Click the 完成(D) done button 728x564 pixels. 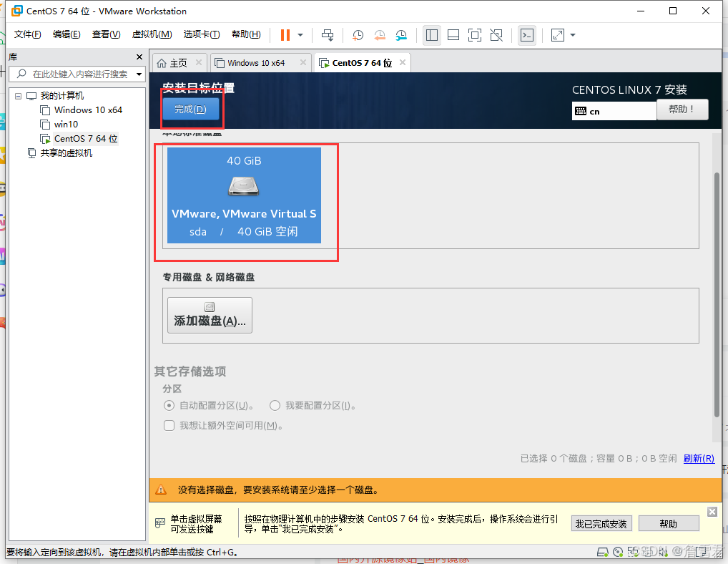click(x=190, y=110)
